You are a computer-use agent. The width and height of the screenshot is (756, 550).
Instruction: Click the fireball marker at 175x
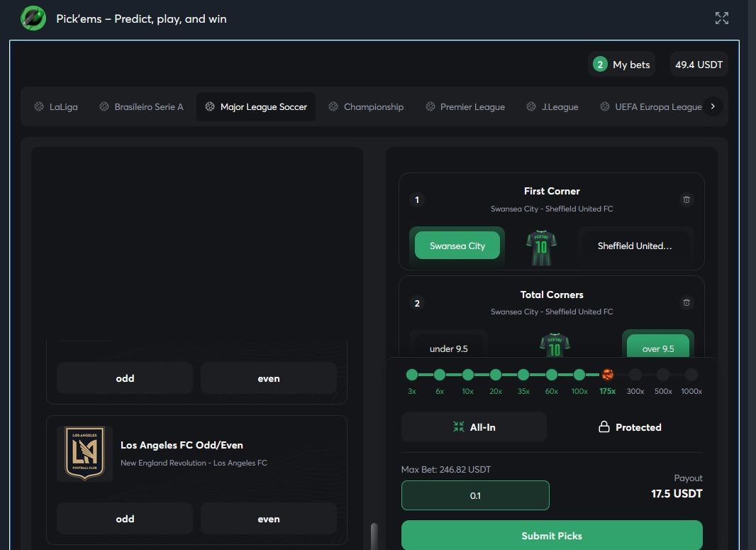click(x=608, y=375)
